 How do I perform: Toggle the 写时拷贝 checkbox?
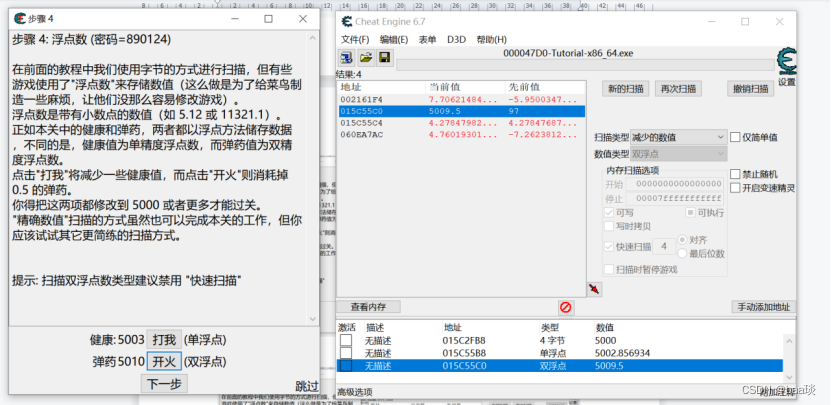(x=609, y=226)
